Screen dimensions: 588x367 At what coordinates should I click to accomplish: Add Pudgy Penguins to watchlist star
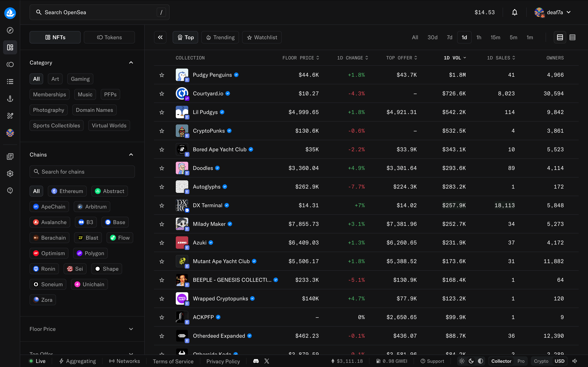click(x=162, y=75)
